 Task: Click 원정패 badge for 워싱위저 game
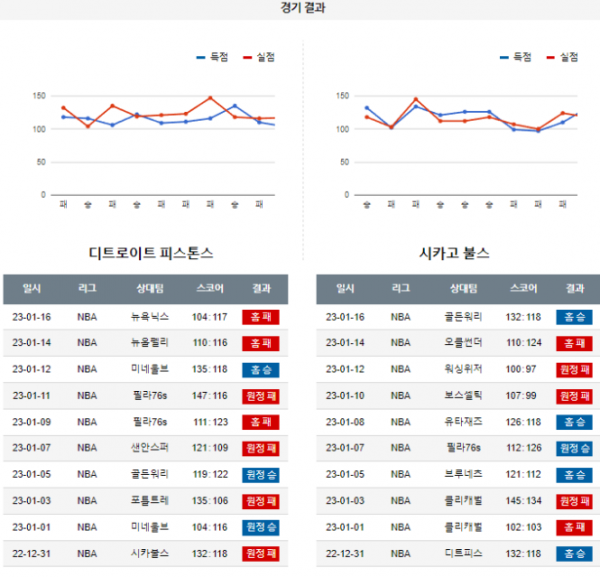click(x=574, y=370)
